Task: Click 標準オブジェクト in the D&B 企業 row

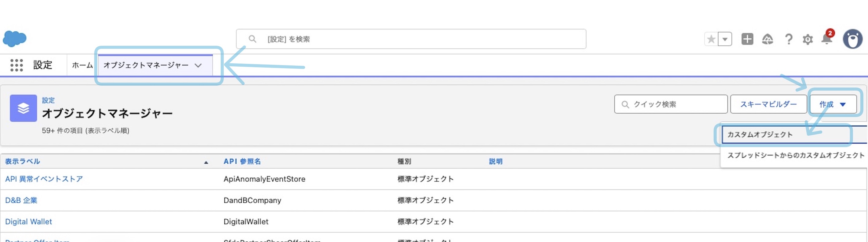Action: coord(425,200)
